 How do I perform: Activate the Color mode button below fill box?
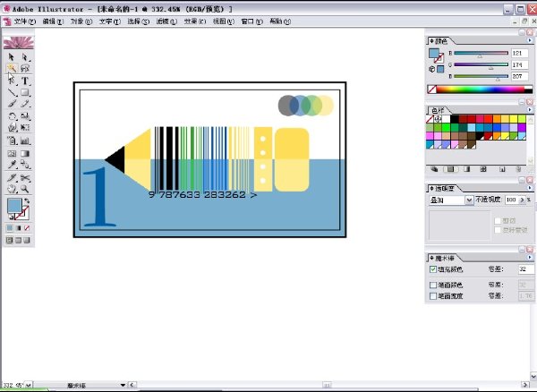(x=10, y=228)
